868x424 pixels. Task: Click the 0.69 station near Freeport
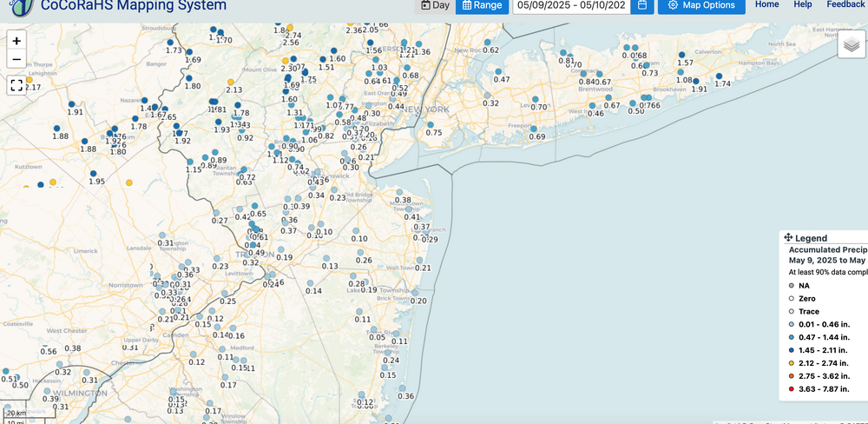point(534,129)
